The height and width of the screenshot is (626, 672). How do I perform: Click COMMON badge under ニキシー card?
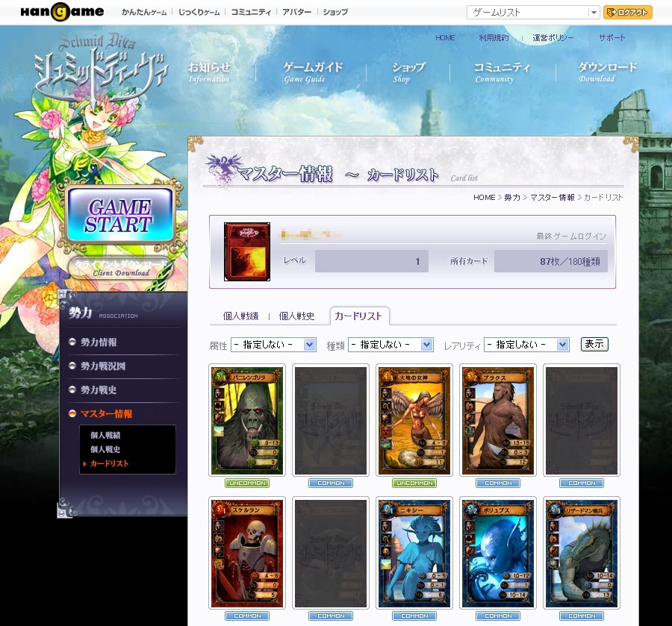(x=414, y=616)
